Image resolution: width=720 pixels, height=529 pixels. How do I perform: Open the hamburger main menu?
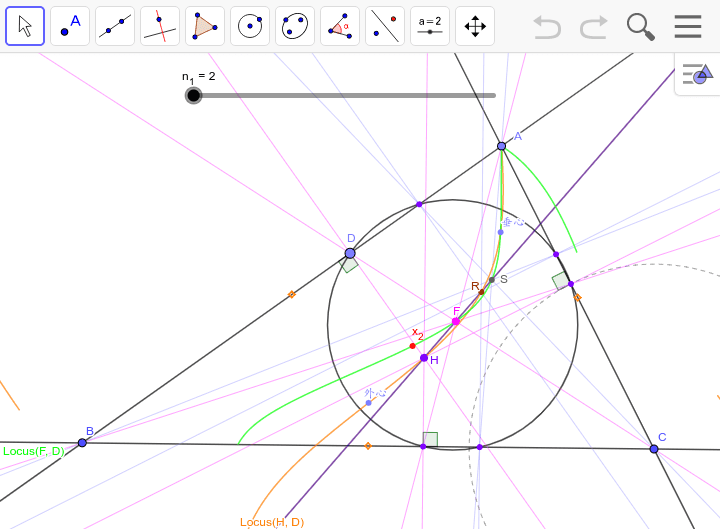(x=688, y=27)
